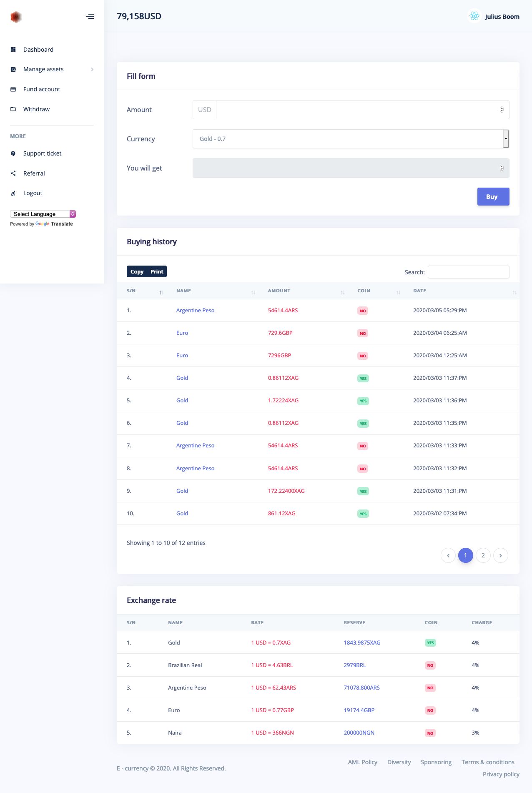This screenshot has width=532, height=793.
Task: Open Terms & conditions footer link
Action: click(x=488, y=762)
